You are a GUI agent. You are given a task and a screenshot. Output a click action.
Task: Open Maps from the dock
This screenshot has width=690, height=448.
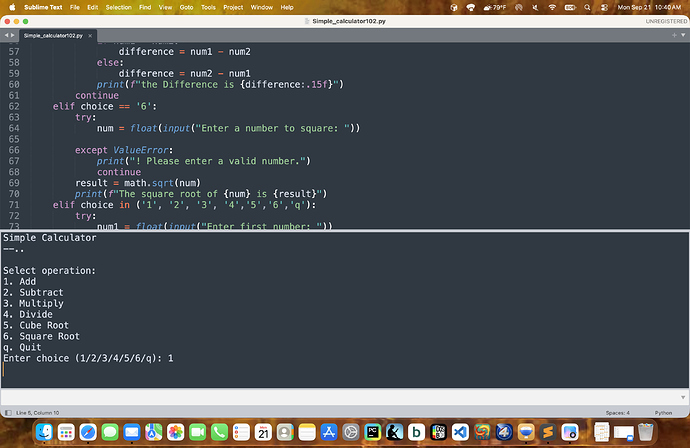click(154, 432)
